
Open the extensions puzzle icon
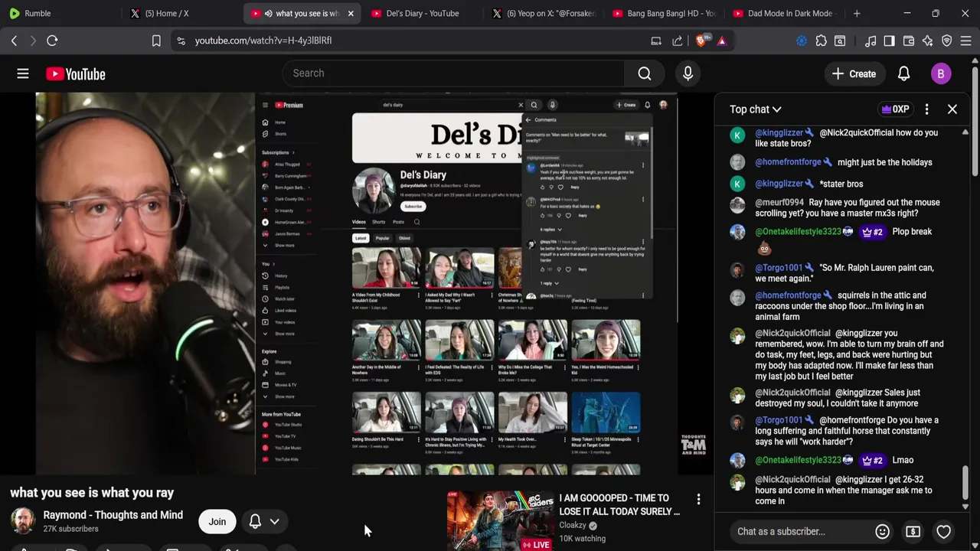pyautogui.click(x=822, y=41)
